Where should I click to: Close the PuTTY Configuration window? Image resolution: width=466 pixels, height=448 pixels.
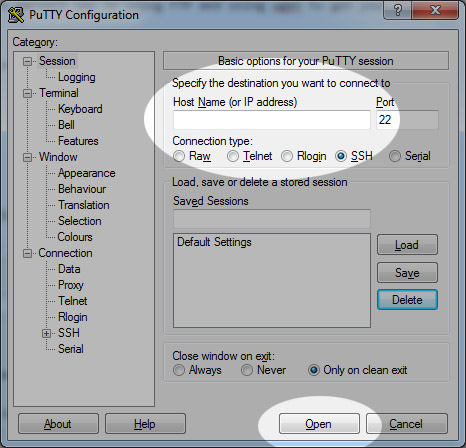click(435, 10)
